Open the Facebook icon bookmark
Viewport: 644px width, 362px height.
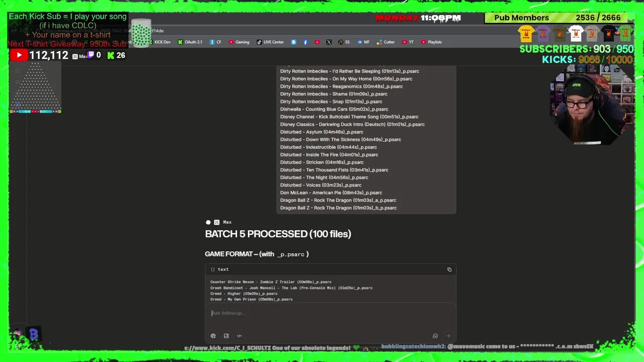305,42
